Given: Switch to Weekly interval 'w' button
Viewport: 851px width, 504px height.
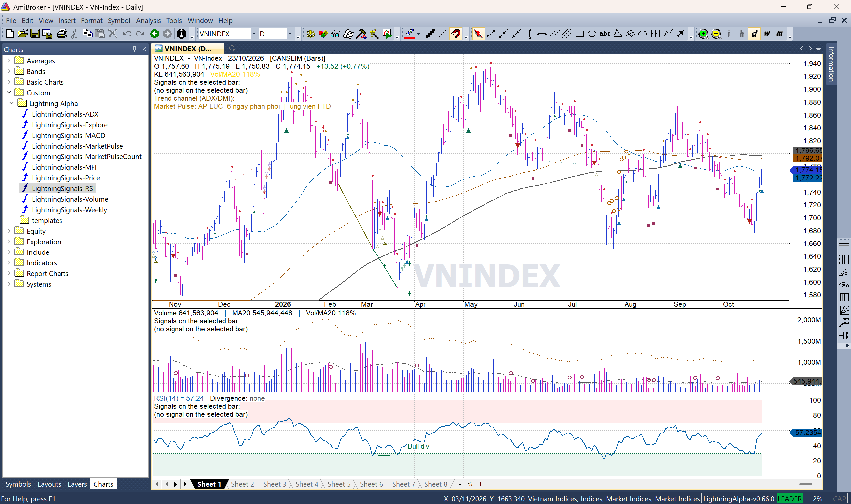Looking at the screenshot, I should (767, 34).
